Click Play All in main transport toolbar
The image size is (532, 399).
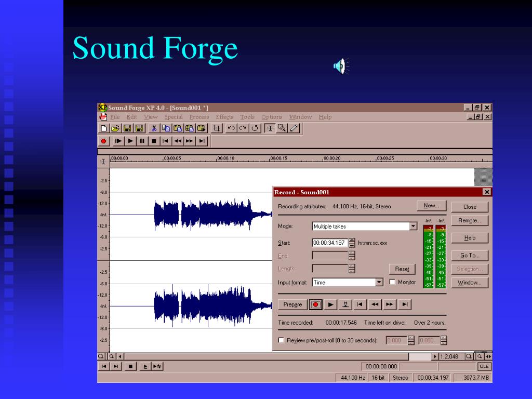pos(118,141)
